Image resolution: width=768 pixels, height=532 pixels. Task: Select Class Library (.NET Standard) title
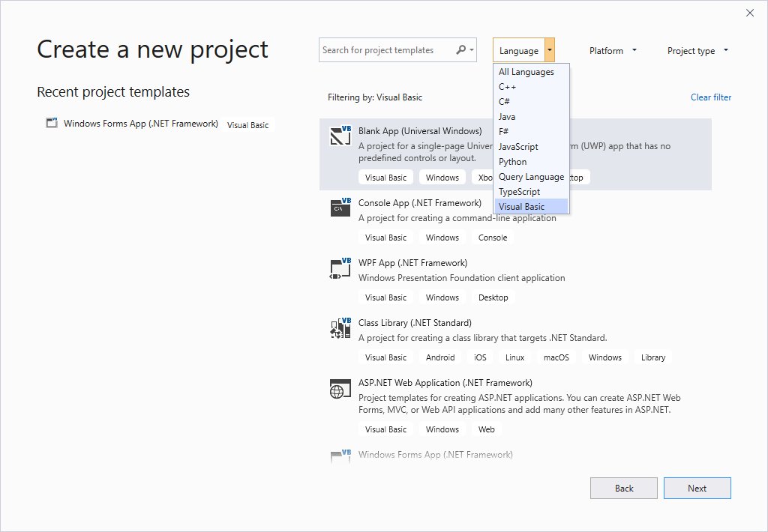coord(415,323)
